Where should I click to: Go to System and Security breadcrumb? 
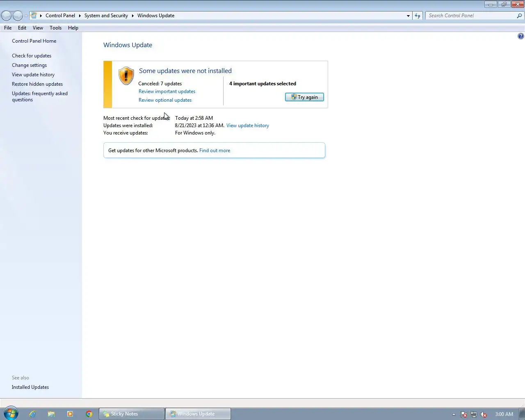click(x=106, y=16)
